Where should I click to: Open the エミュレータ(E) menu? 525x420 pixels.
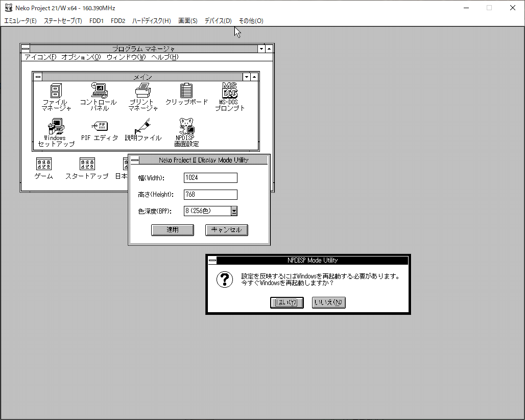click(20, 21)
